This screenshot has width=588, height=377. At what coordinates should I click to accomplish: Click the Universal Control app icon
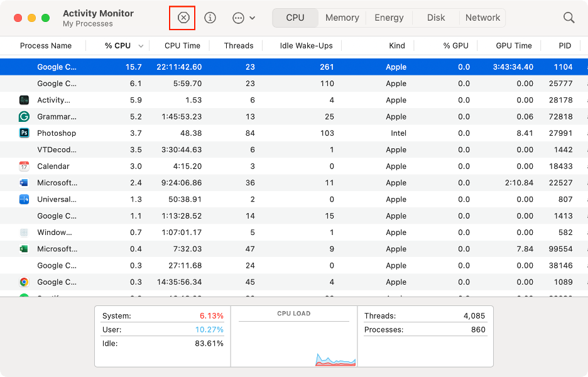24,199
